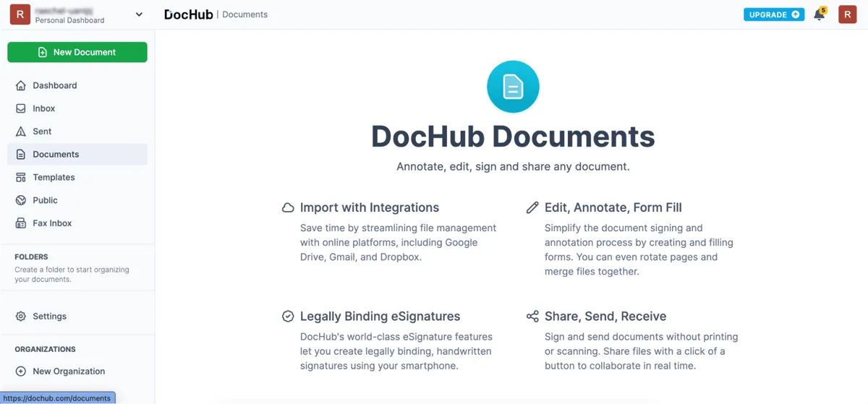Click the 'Create a folder to start organizing' hint
Screen dimensions: 868x404
pos(72,275)
